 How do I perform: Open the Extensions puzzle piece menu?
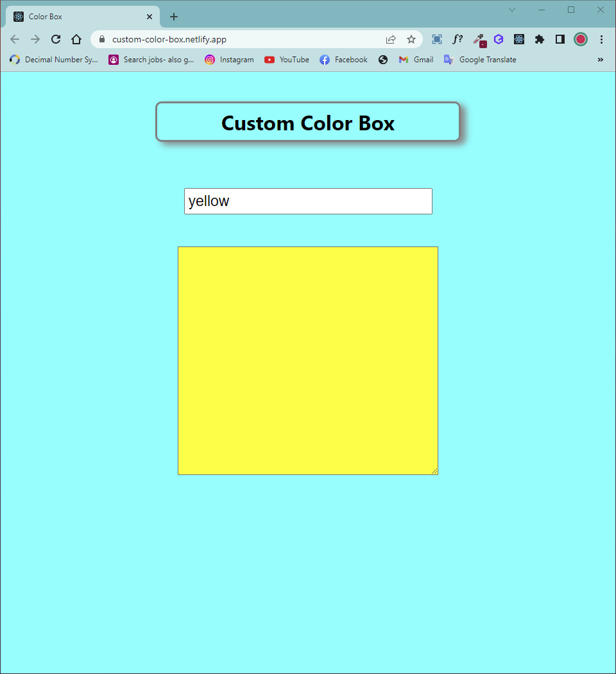click(540, 40)
